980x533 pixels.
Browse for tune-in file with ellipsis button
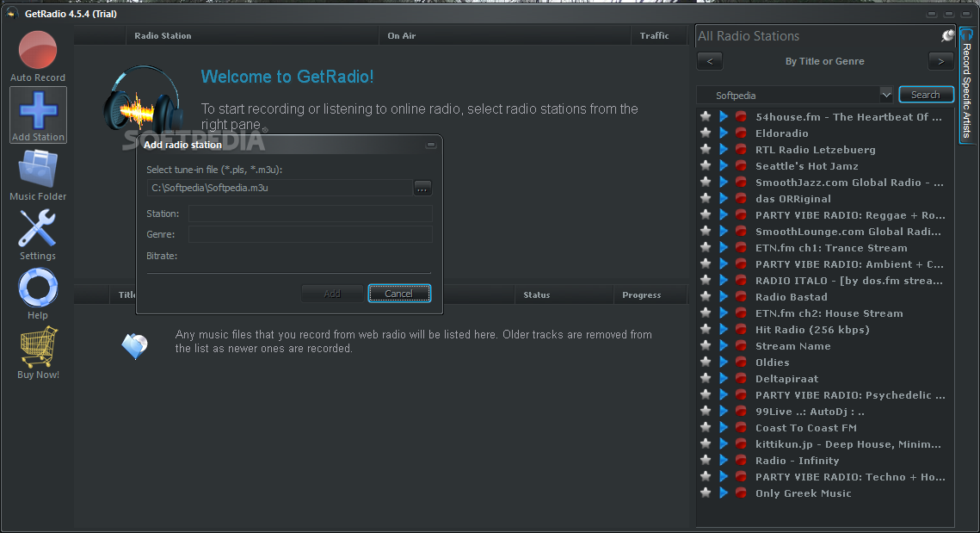[422, 188]
